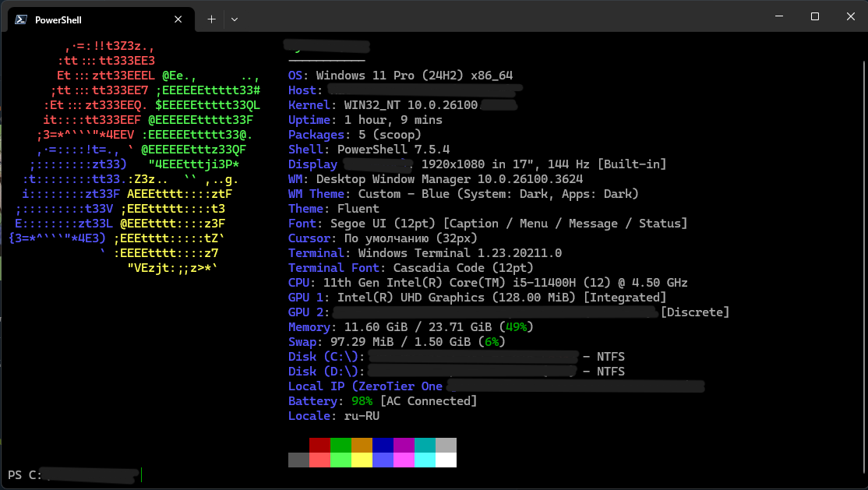Click the PowerShell icon on the tab
The height and width of the screenshot is (490, 868).
click(x=22, y=19)
